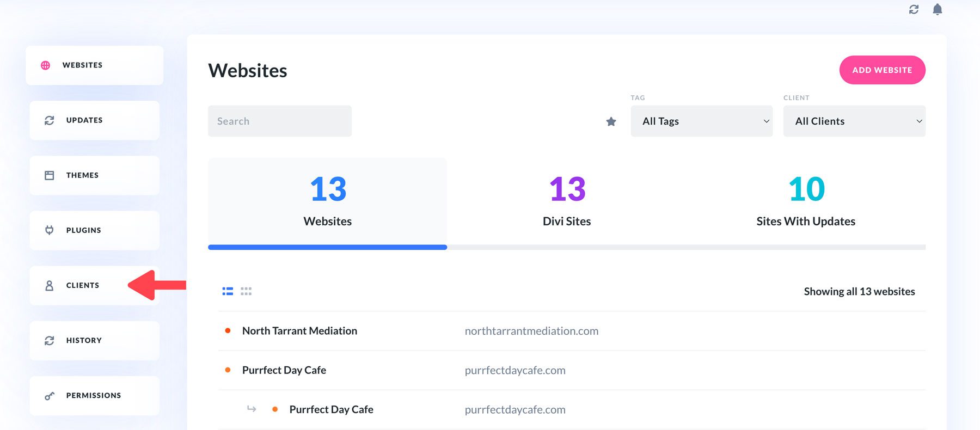
Task: Click the refresh sync icon in top bar
Action: [x=914, y=9]
